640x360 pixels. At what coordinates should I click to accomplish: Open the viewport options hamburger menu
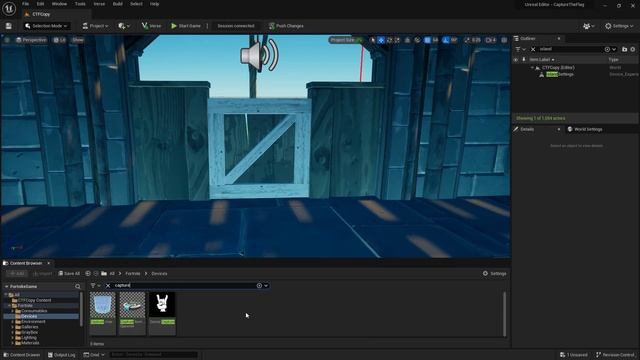(7, 40)
